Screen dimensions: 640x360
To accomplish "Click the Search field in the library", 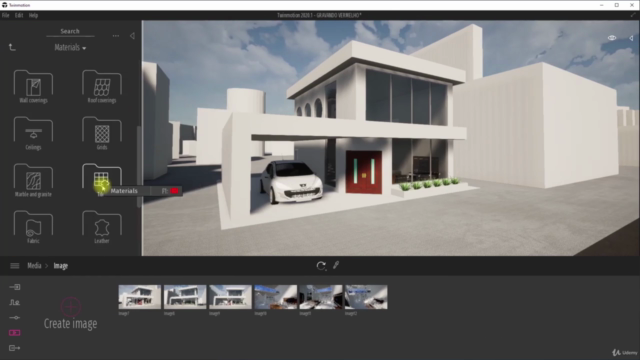I will [x=70, y=31].
